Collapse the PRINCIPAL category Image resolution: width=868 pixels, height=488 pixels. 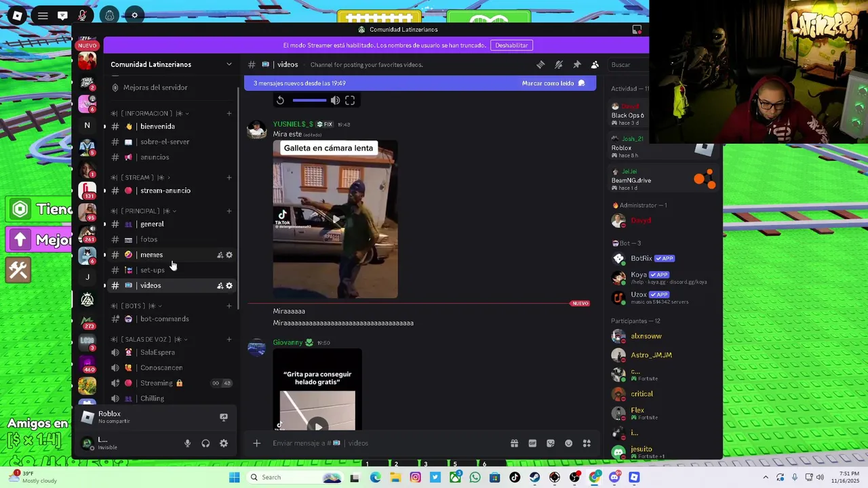[145, 211]
